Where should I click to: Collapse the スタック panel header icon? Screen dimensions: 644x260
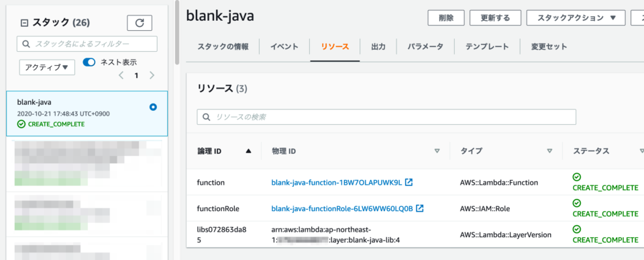(x=24, y=24)
